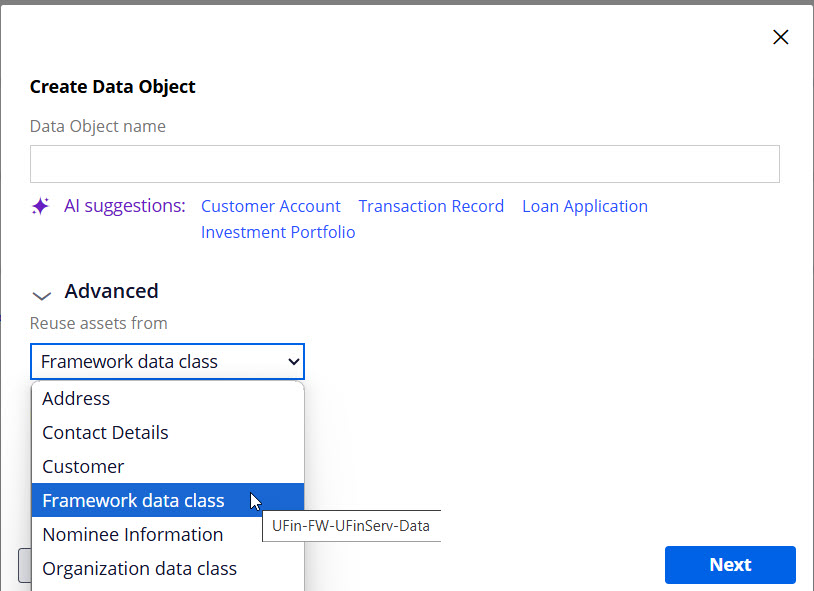This screenshot has height=591, width=814.
Task: Pick the Investment Portfolio suggestion
Action: coord(277,232)
